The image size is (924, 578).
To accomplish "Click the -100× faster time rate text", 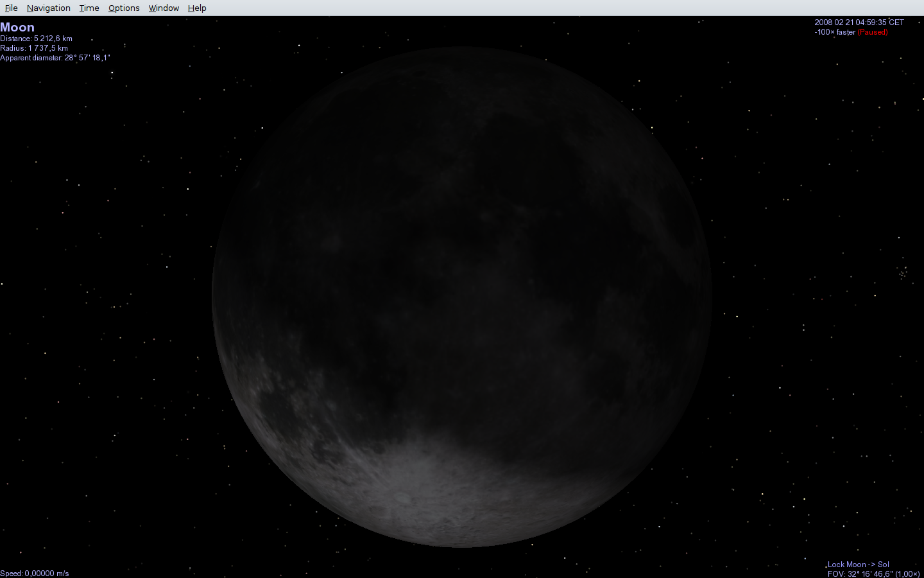I will click(835, 32).
